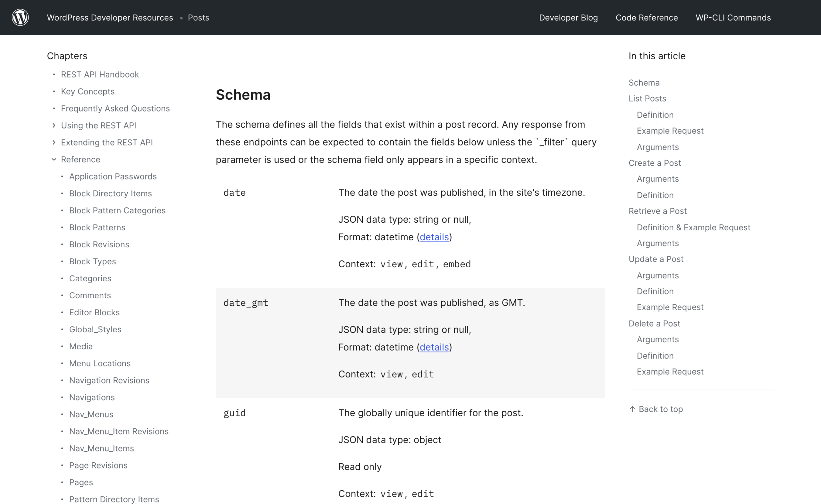Screen dimensions: 821x504
Task: Open the Reference chapter link
Action: click(80, 159)
